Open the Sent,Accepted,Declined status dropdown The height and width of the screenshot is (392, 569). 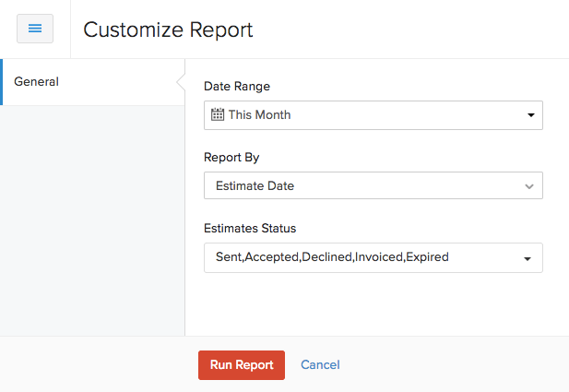tap(373, 257)
